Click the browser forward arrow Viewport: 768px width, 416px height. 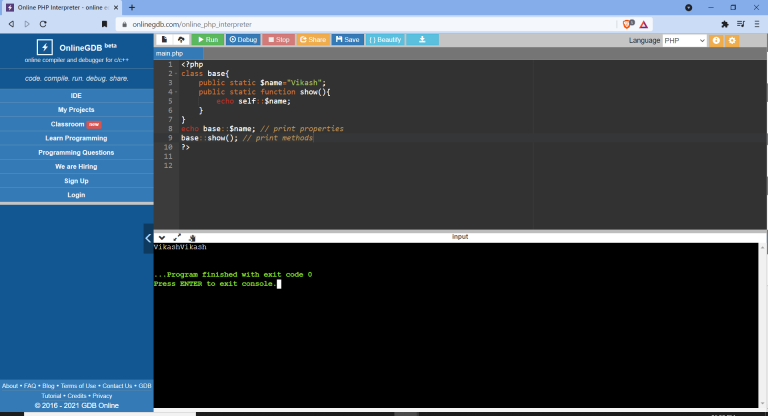click(x=27, y=24)
